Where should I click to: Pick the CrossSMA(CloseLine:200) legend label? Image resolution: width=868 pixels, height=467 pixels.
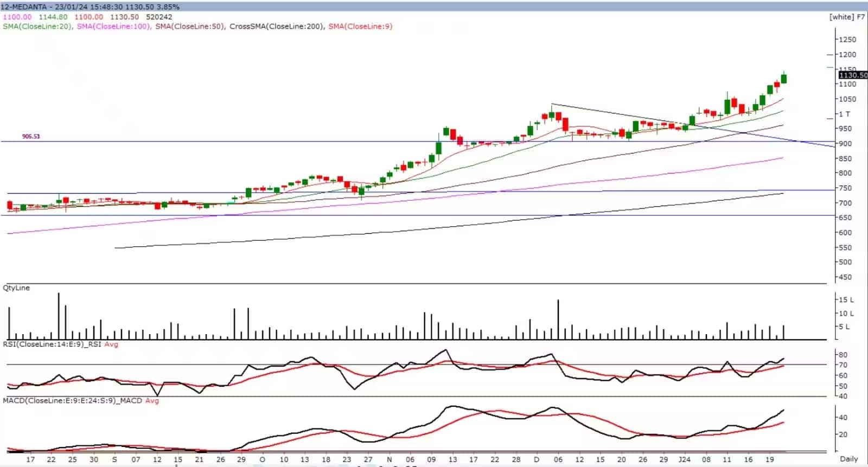tap(276, 26)
